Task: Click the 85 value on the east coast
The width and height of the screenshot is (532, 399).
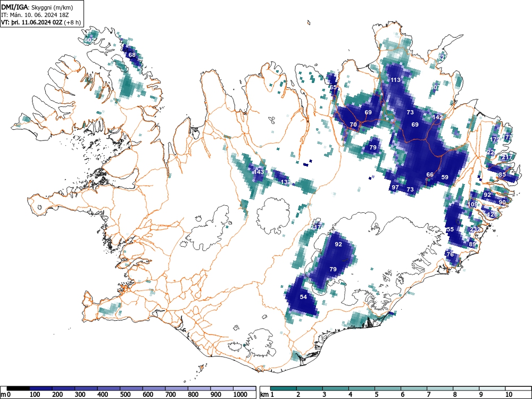Action: pyautogui.click(x=503, y=174)
